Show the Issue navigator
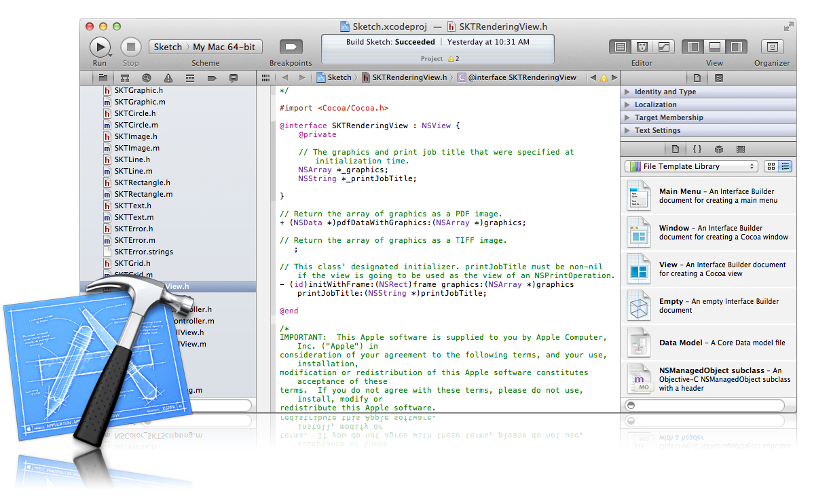 click(x=168, y=78)
